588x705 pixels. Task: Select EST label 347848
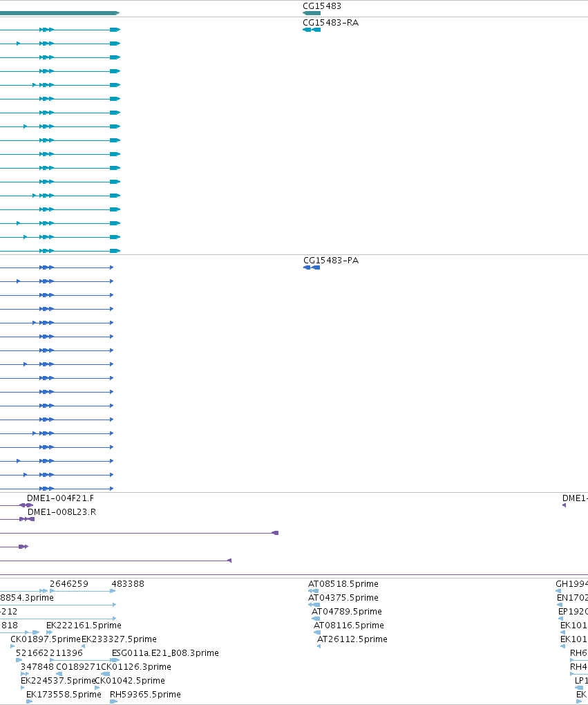[x=37, y=667]
